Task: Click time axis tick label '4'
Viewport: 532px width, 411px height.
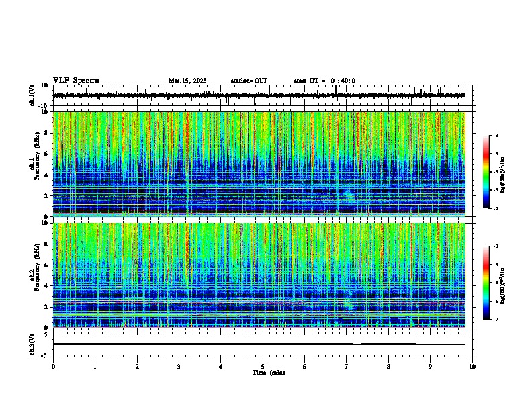Action: click(221, 367)
